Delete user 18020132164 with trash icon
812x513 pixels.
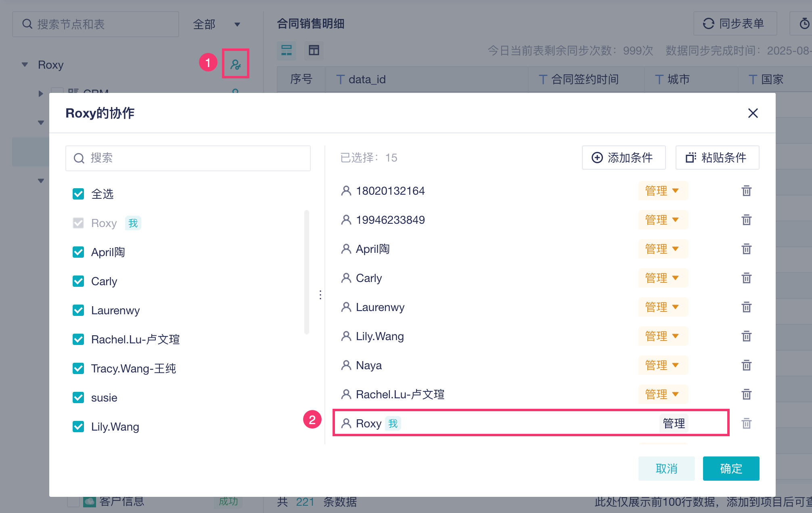pos(746,191)
